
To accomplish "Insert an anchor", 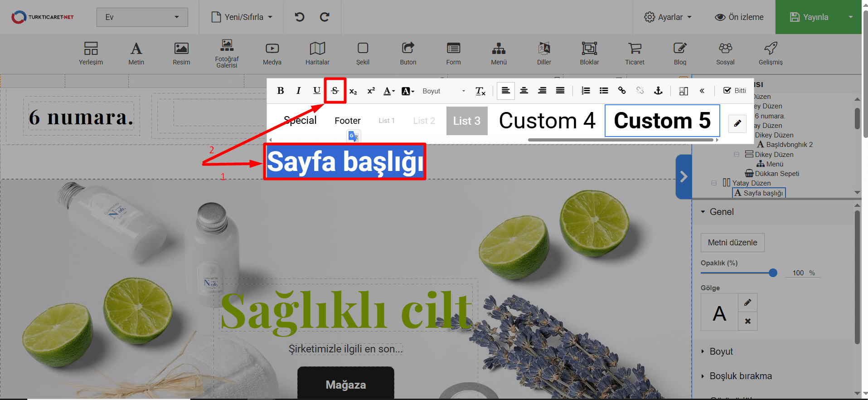I will tap(658, 91).
